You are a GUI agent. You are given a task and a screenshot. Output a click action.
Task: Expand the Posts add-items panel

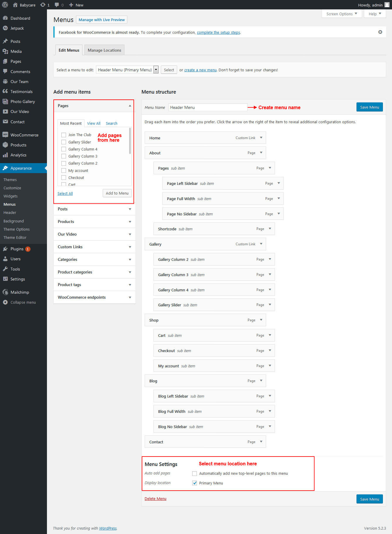[x=130, y=209]
